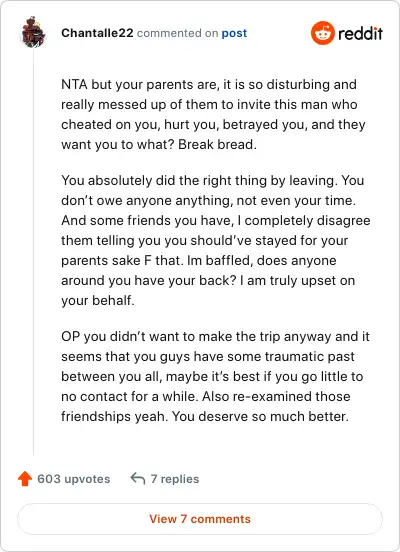
Task: Click the orange upvote arrow icon
Action: coord(25,479)
